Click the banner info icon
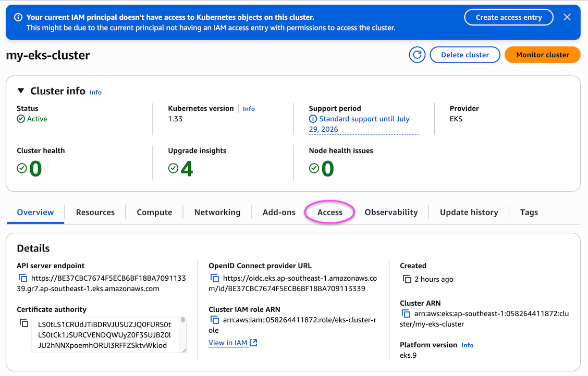Image resolution: width=588 pixels, height=376 pixels. [18, 17]
